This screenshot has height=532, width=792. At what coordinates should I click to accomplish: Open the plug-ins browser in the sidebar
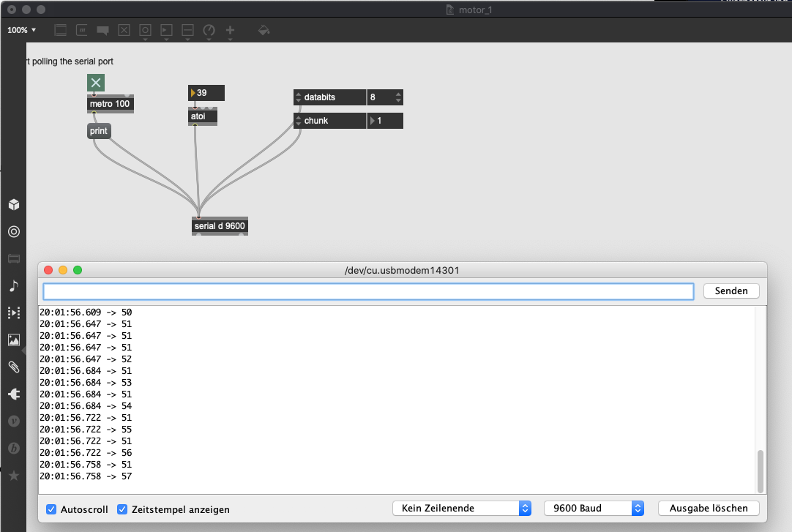(x=14, y=394)
